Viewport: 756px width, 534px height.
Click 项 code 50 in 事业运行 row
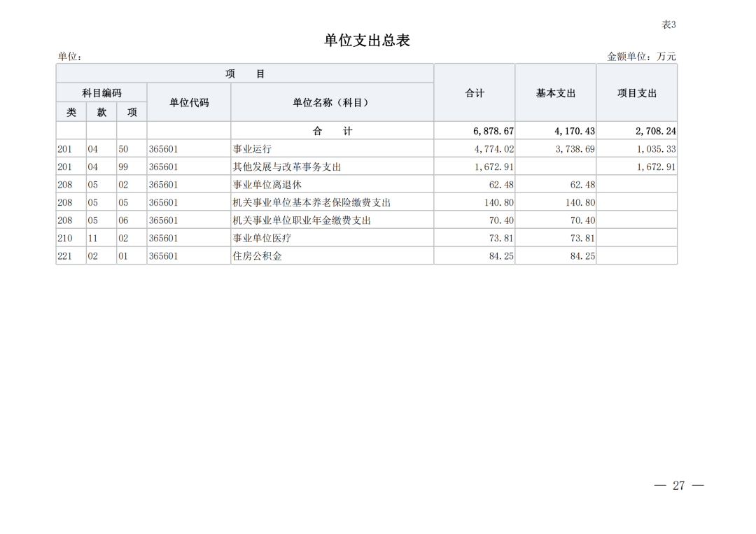[x=123, y=149]
